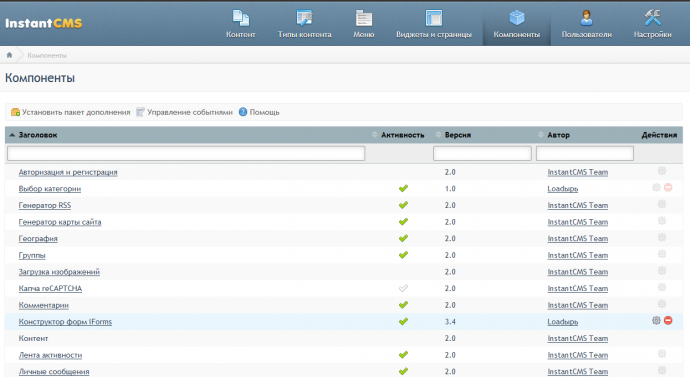Open Капча reCAPTCHA component
The image size is (690, 377).
(50, 289)
